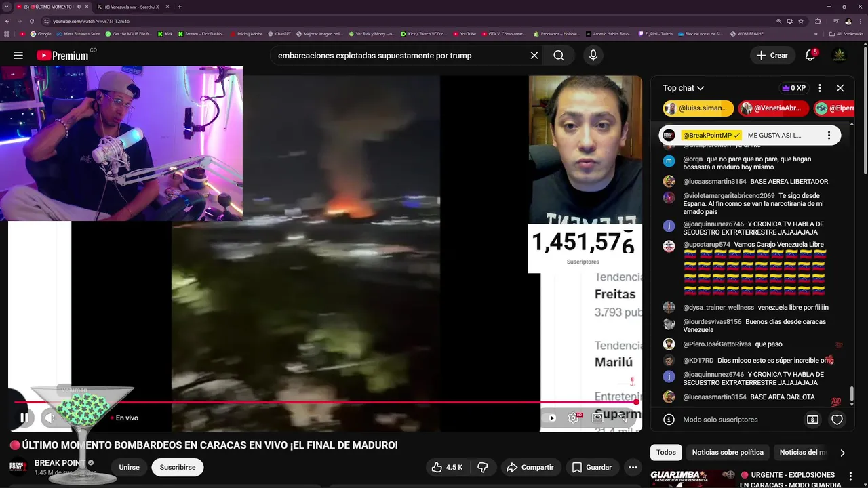
Task: Click the magnifier search button
Action: (x=559, y=56)
